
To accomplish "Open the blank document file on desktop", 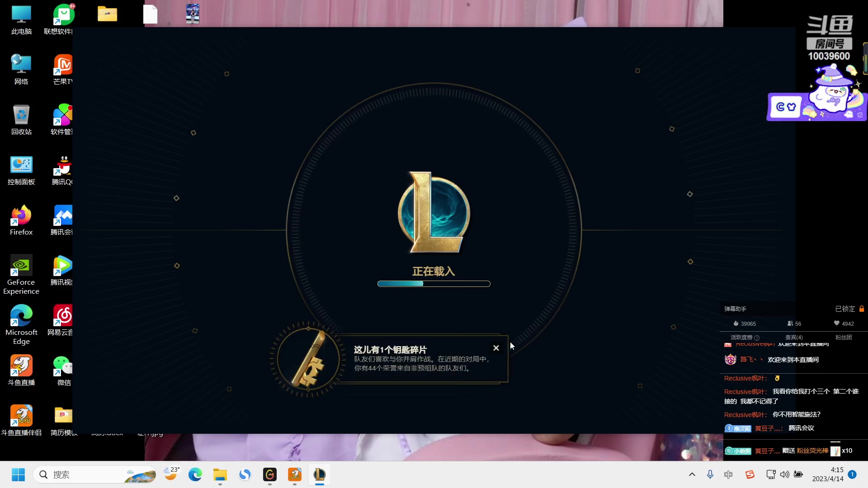I will tap(150, 14).
